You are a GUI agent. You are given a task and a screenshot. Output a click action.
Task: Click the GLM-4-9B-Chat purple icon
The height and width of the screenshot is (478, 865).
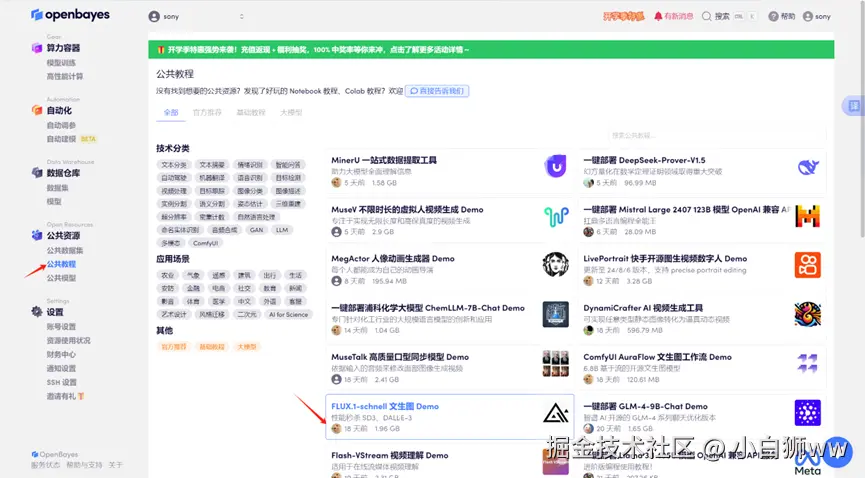(808, 413)
